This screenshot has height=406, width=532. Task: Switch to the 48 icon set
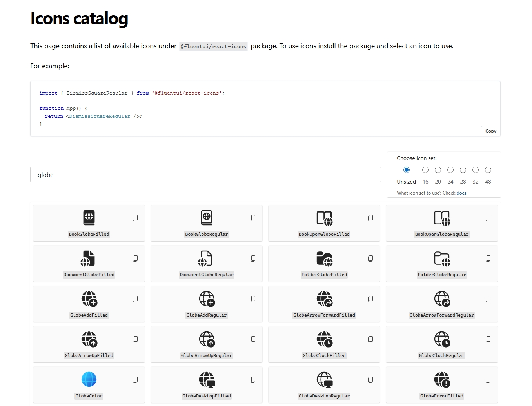[x=488, y=170]
